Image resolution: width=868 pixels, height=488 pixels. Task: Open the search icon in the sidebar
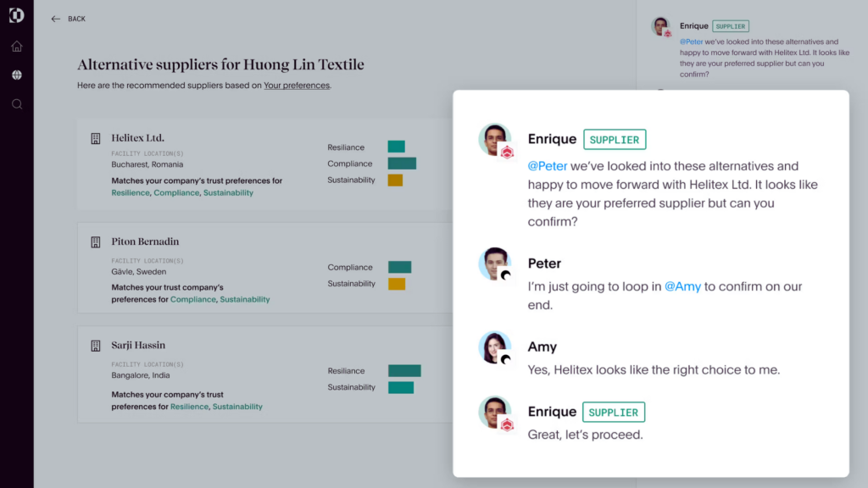pyautogui.click(x=17, y=104)
